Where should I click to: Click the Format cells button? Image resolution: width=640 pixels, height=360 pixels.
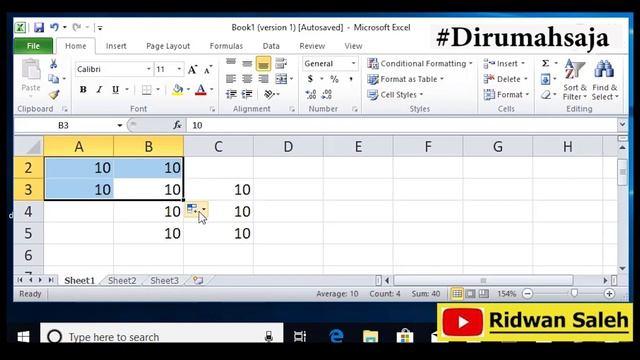pos(506,95)
